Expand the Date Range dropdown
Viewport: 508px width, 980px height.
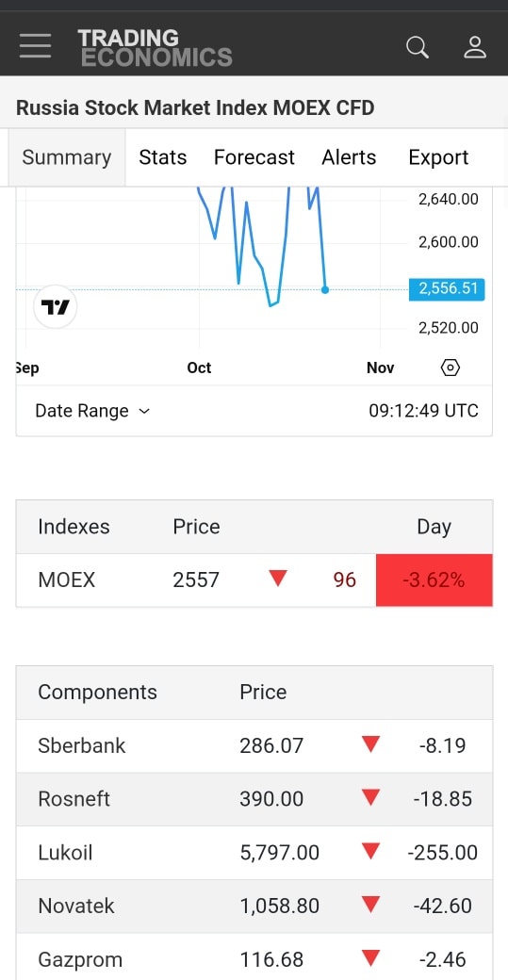(x=92, y=411)
